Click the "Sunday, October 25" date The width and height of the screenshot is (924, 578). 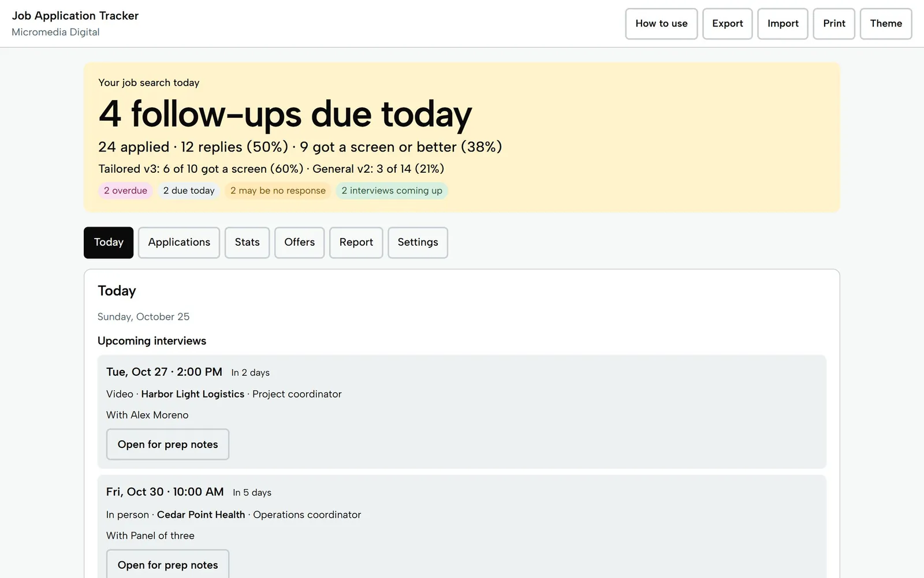pos(143,317)
